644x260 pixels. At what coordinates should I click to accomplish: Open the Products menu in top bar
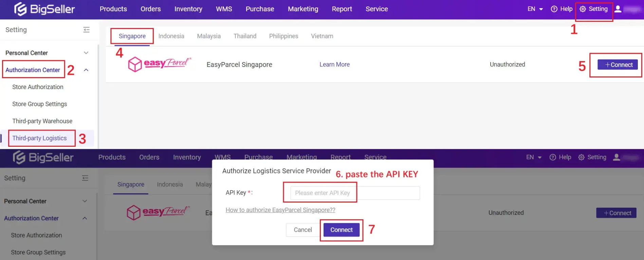pyautogui.click(x=113, y=9)
